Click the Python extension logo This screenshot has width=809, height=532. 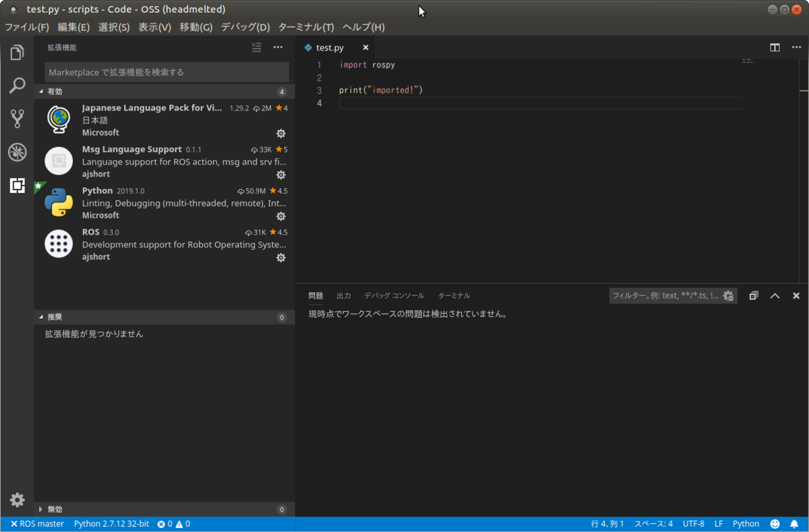point(59,202)
